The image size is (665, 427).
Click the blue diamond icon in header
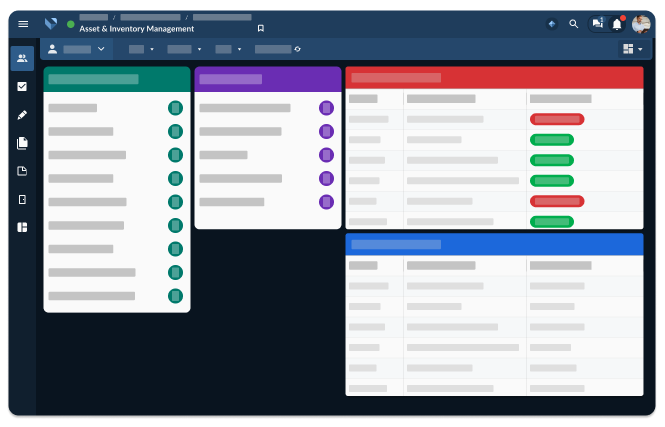[552, 24]
